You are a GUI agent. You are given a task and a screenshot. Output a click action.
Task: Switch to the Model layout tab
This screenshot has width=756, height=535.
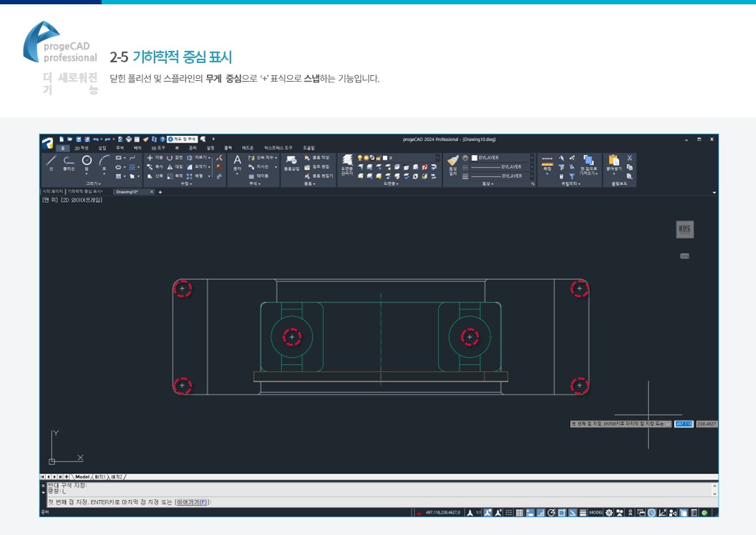click(x=82, y=477)
